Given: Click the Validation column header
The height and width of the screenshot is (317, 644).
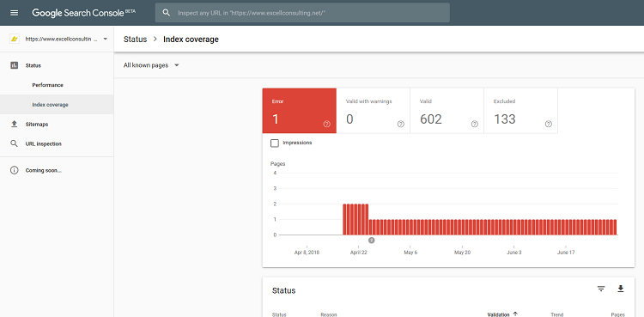Looking at the screenshot, I should [x=498, y=314].
